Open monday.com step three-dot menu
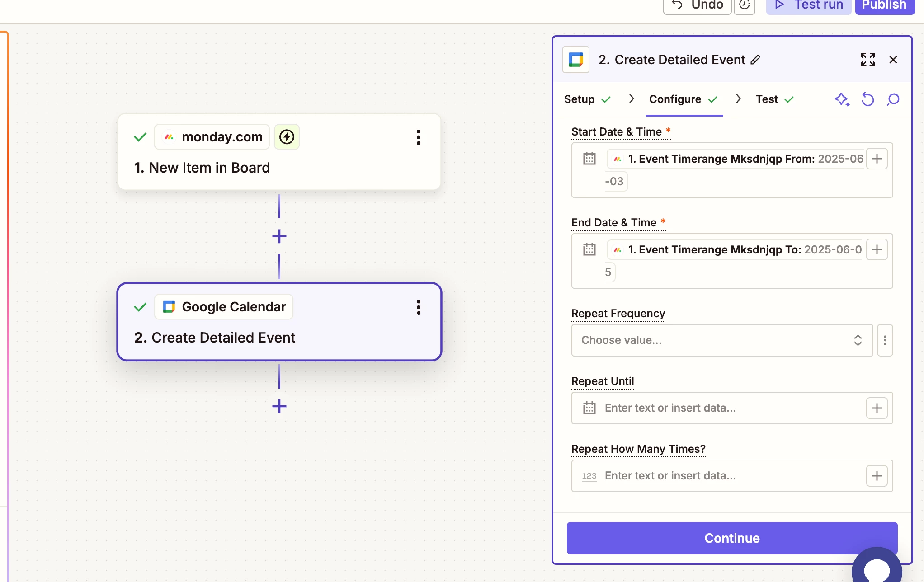The width and height of the screenshot is (924, 582). tap(419, 137)
